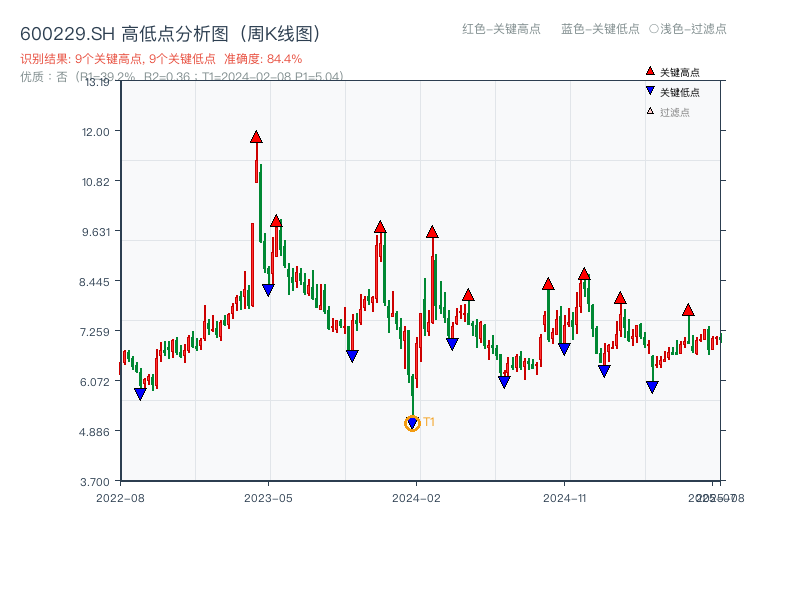This screenshot has width=800, height=600.
Task: Click the highest red triangle marker near 2023-05
Action: (x=256, y=136)
